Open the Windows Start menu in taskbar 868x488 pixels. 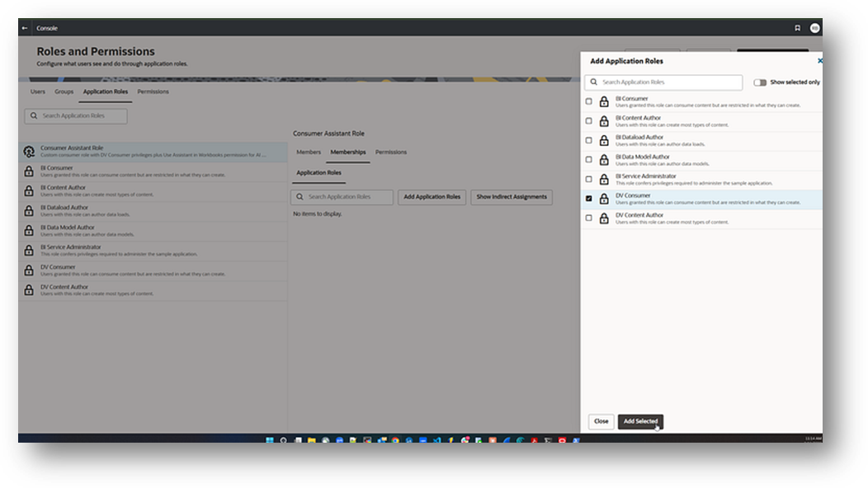(270, 440)
